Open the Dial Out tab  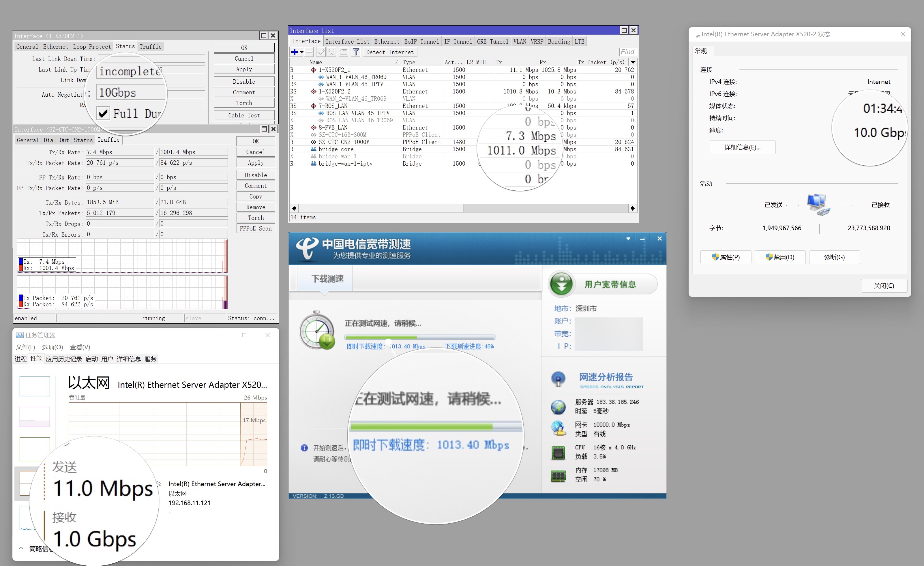pos(56,140)
